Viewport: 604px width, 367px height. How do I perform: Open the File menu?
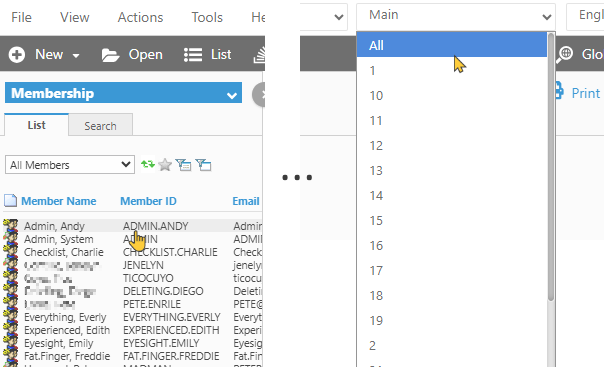pyautogui.click(x=21, y=17)
